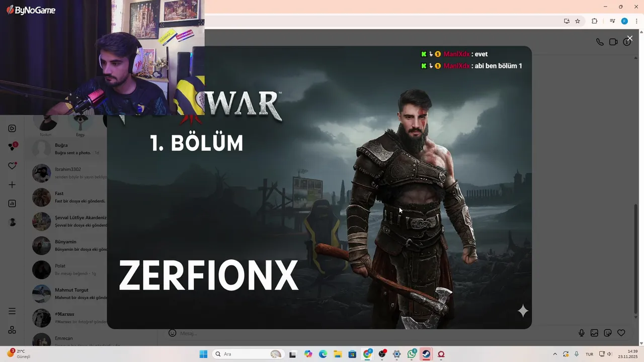The image size is (644, 362).
Task: Open Steam from taskbar
Action: click(x=426, y=354)
